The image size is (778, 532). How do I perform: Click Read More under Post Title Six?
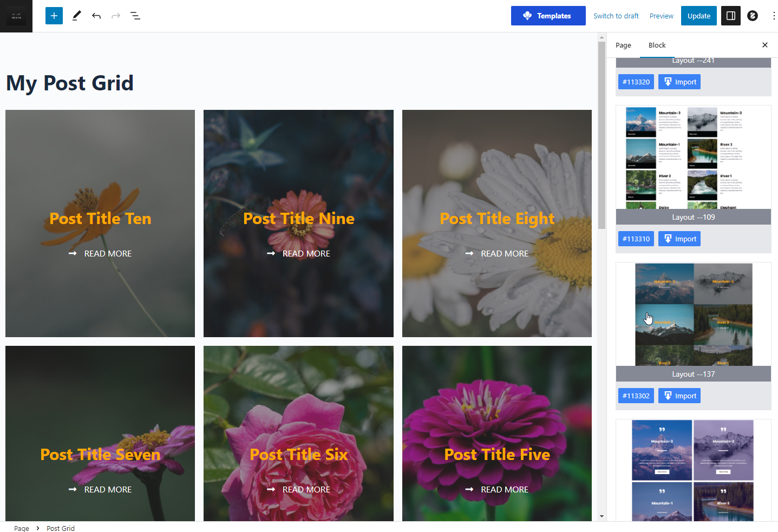[x=306, y=489]
